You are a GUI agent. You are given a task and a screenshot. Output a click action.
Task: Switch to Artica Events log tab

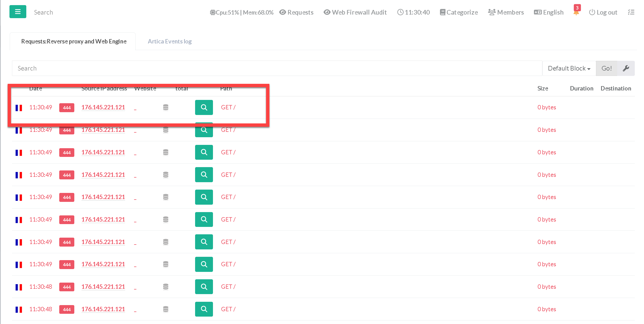click(170, 41)
